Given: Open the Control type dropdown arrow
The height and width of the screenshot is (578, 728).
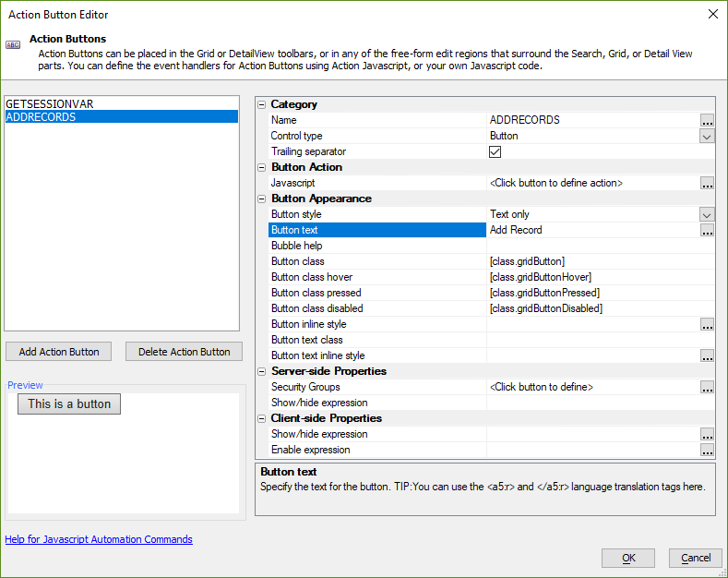Looking at the screenshot, I should coord(707,136).
